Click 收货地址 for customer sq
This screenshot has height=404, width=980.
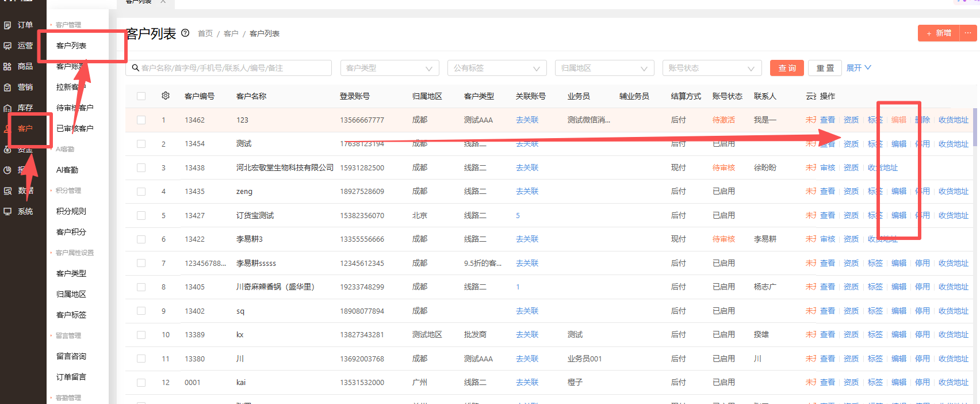pos(954,311)
